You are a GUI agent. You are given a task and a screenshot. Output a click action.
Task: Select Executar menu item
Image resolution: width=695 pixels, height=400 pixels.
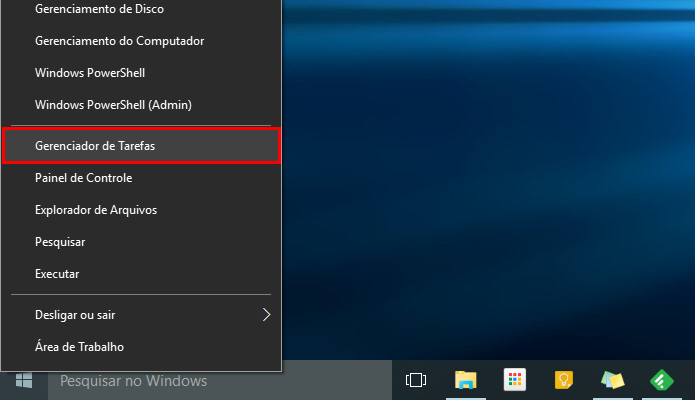[x=141, y=274]
